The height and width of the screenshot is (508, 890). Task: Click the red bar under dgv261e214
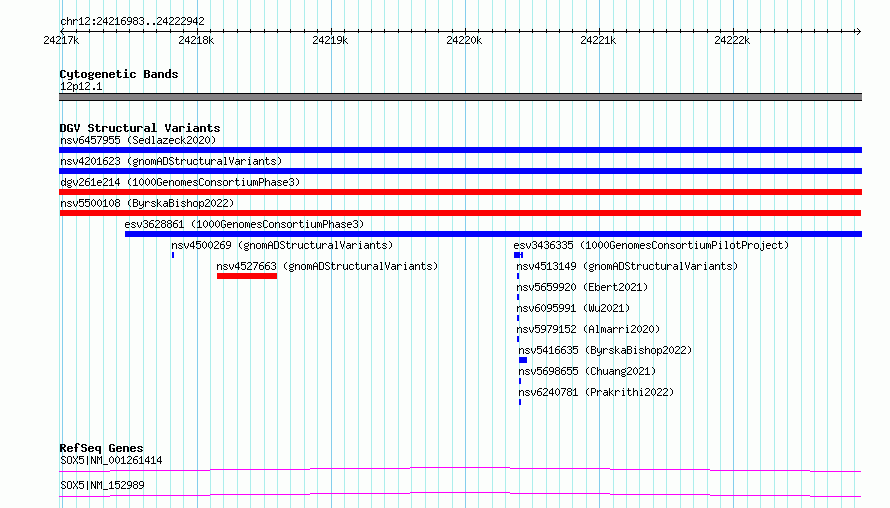point(460,192)
